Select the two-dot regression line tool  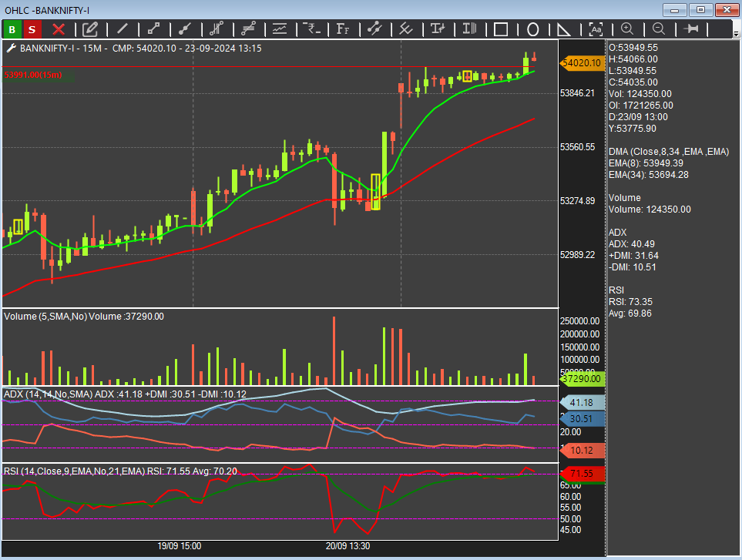(374, 29)
